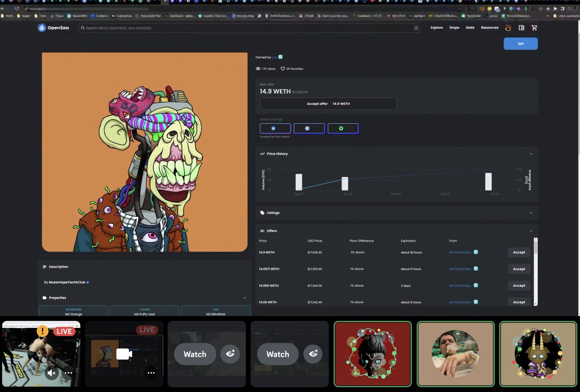Click the badge icon next to owner 'you'

point(280,57)
